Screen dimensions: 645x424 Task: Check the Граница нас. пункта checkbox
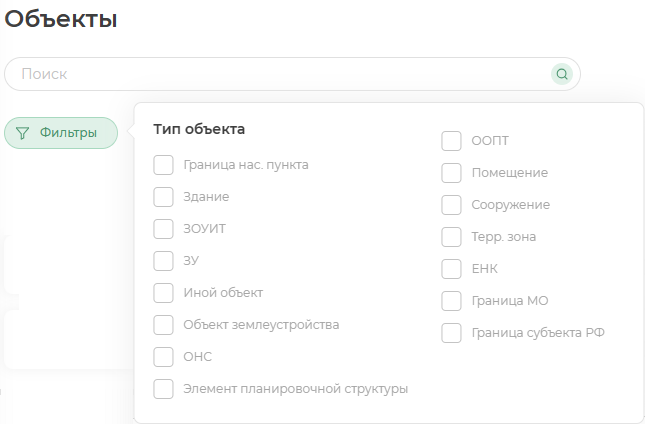click(163, 165)
